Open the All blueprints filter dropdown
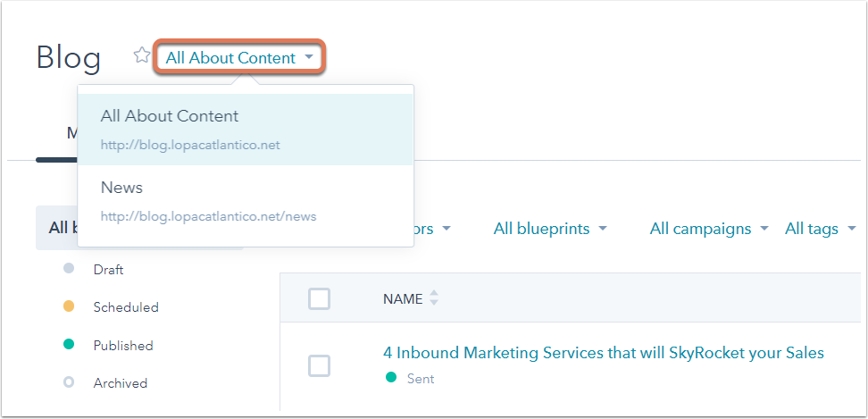 click(x=550, y=229)
